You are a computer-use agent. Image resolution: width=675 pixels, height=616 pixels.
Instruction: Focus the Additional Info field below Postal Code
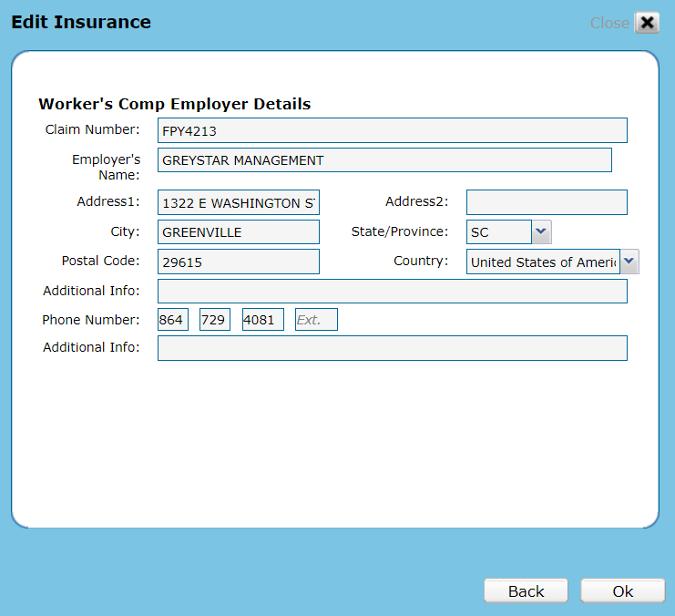(392, 291)
